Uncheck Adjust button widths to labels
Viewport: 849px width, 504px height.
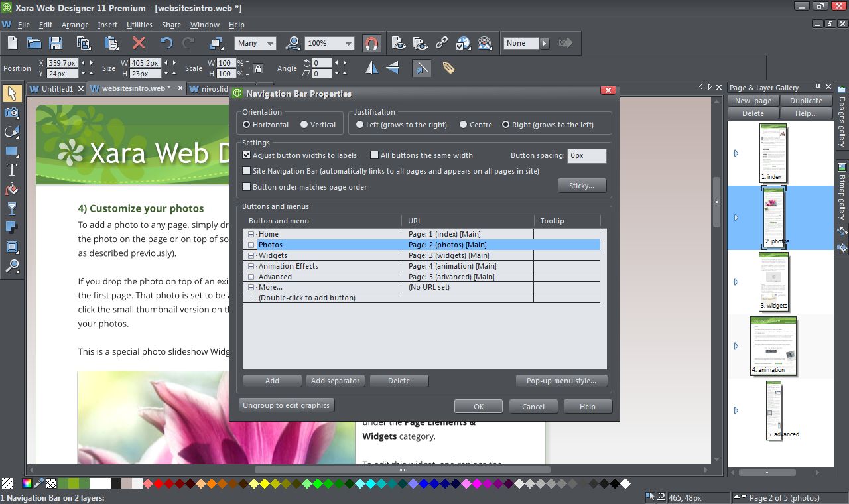[247, 155]
